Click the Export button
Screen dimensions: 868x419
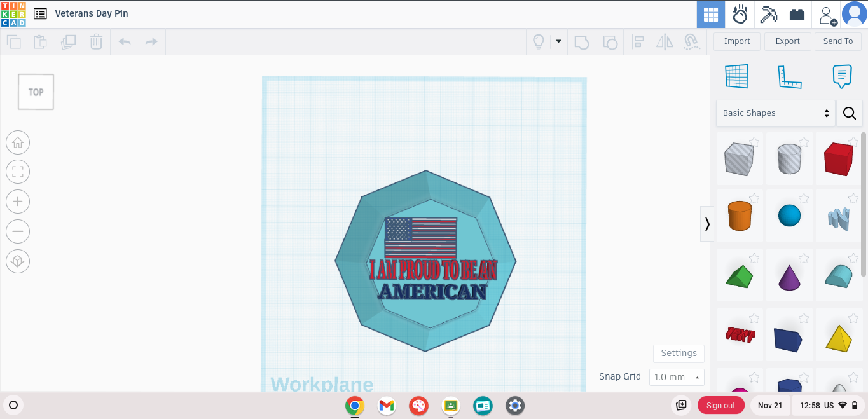pos(787,41)
